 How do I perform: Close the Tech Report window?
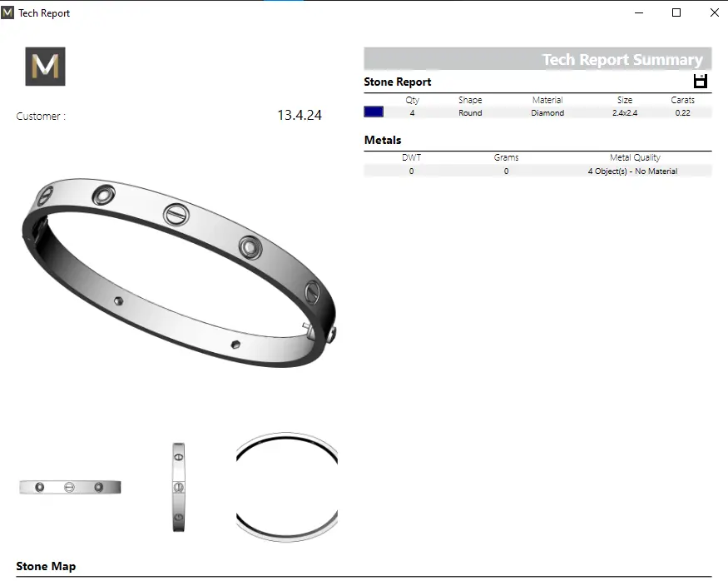[715, 12]
